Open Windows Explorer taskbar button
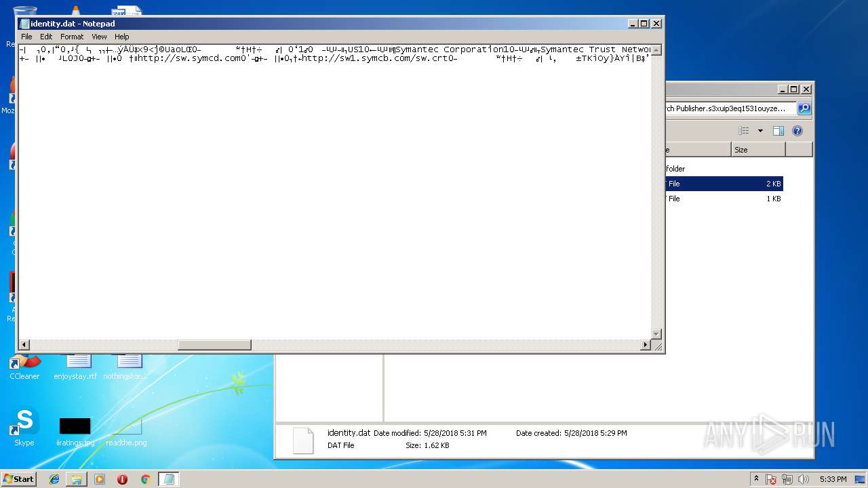Viewport: 868px width, 488px height. click(77, 479)
